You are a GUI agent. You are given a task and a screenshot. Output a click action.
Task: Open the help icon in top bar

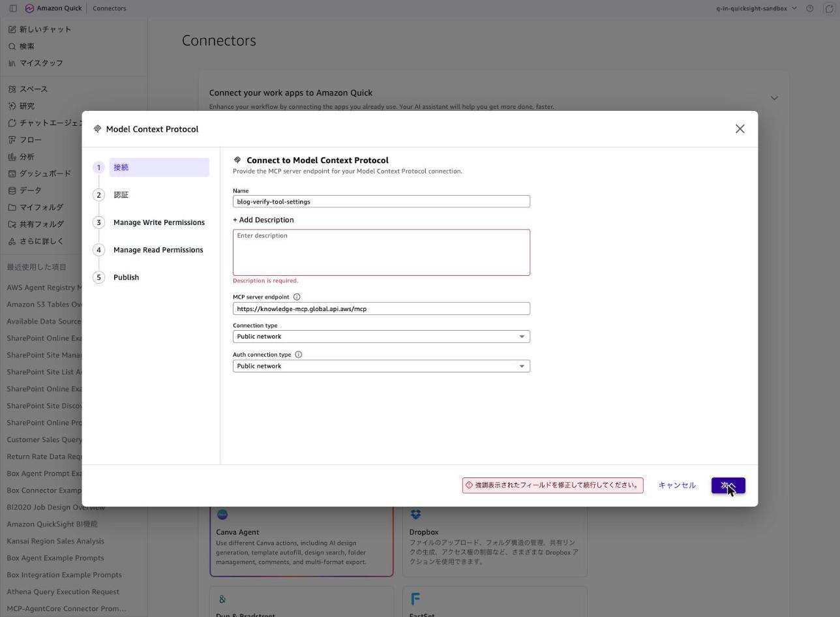pyautogui.click(x=810, y=8)
